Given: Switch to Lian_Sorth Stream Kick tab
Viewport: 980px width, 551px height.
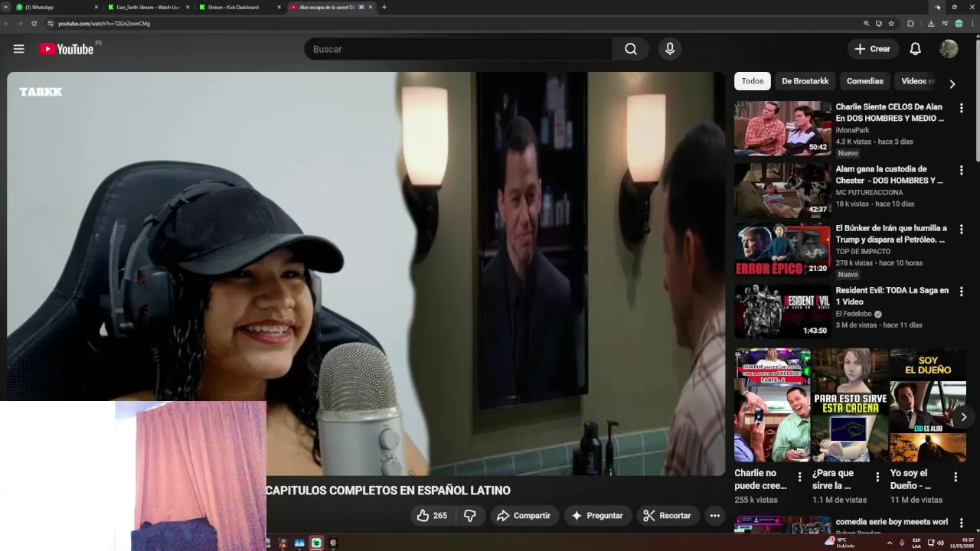Looking at the screenshot, I should pyautogui.click(x=148, y=7).
